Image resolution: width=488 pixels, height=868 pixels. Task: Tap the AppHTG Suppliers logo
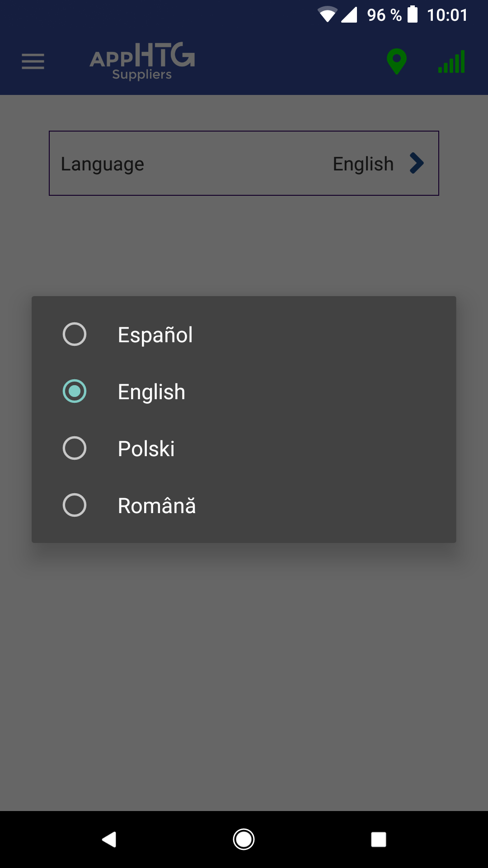pyautogui.click(x=142, y=61)
